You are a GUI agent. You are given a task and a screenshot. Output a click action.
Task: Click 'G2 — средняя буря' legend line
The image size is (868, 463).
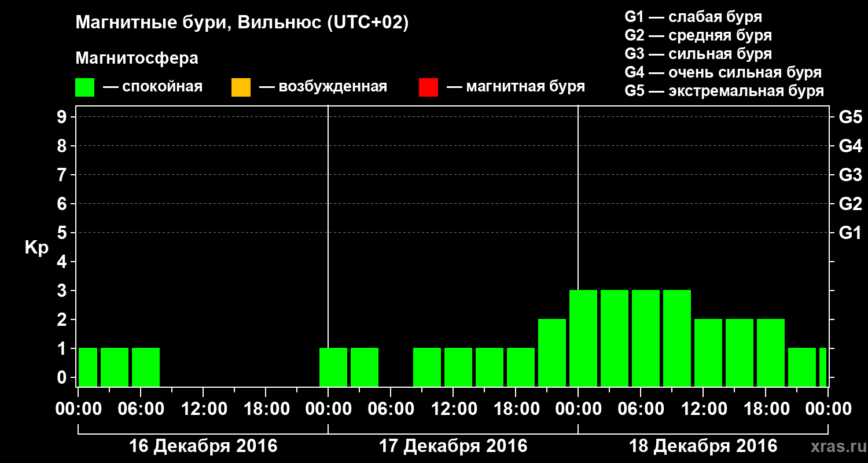(x=698, y=35)
